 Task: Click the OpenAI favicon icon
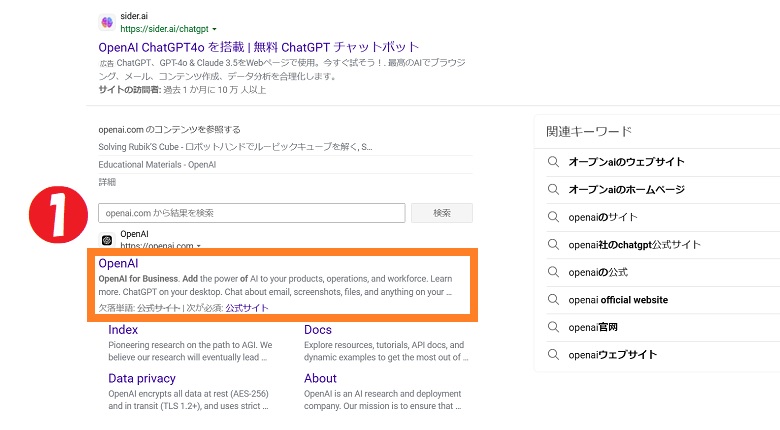tap(107, 240)
